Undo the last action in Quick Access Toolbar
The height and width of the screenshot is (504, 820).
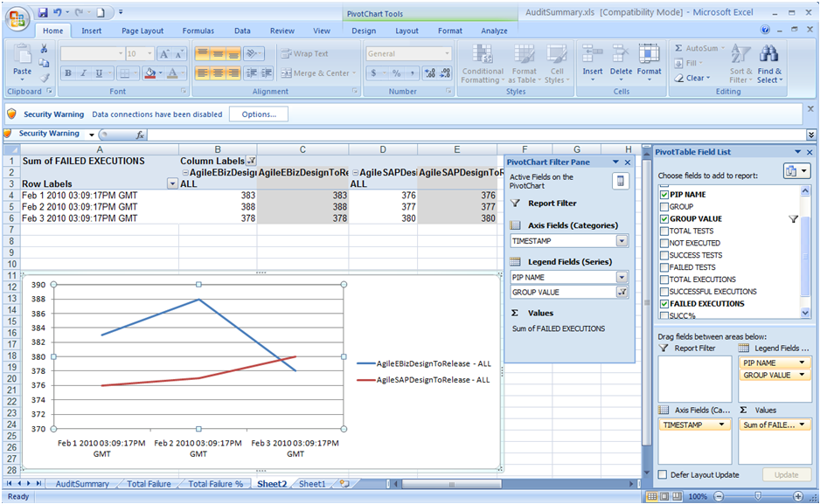58,12
